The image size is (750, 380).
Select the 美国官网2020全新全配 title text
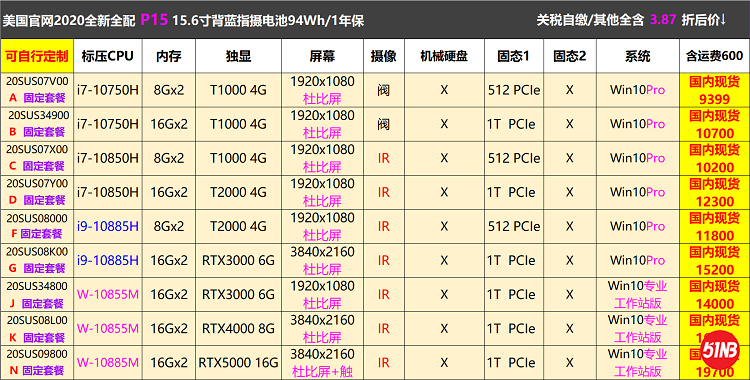pos(69,21)
